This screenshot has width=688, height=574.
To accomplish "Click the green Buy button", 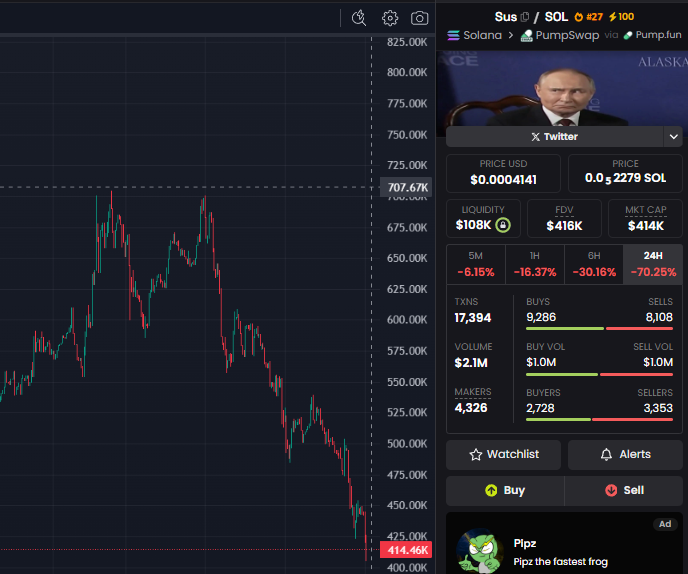I will 505,491.
